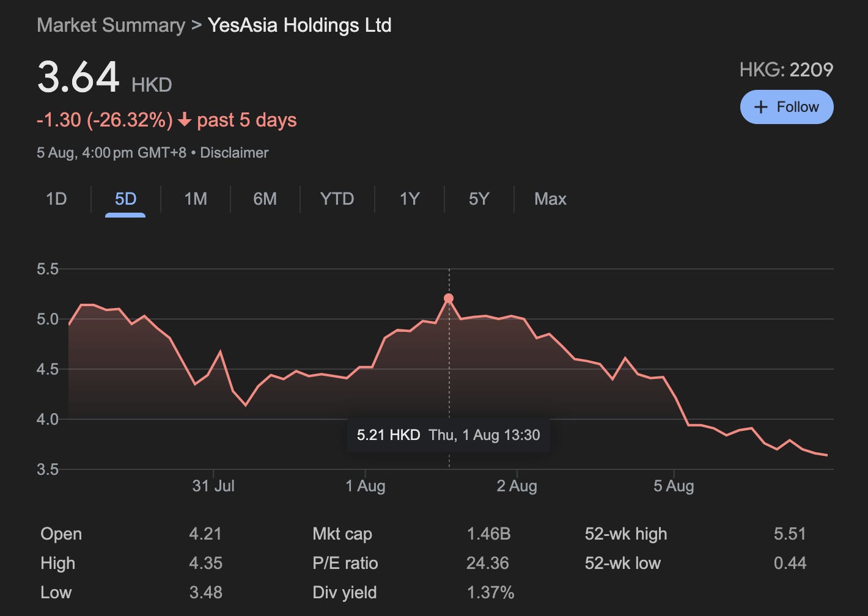Click the down arrow price icon
Image resolution: width=868 pixels, height=616 pixels.
point(185,120)
